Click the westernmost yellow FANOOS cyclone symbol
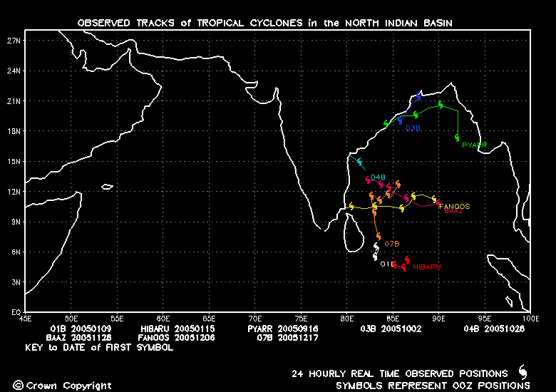 tap(351, 207)
